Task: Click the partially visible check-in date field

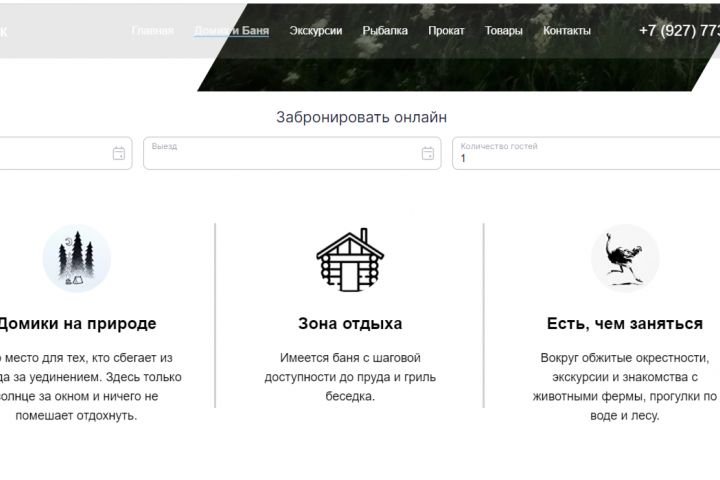Action: [66, 153]
